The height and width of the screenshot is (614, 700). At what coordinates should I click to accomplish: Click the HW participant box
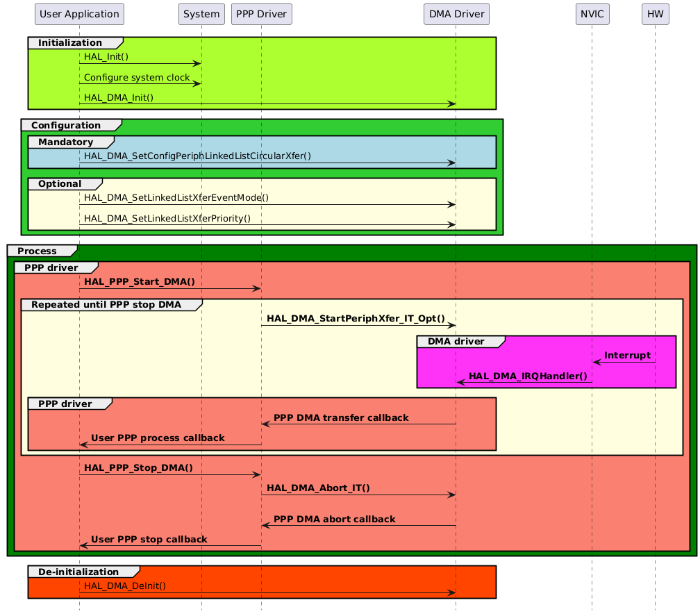click(x=654, y=14)
